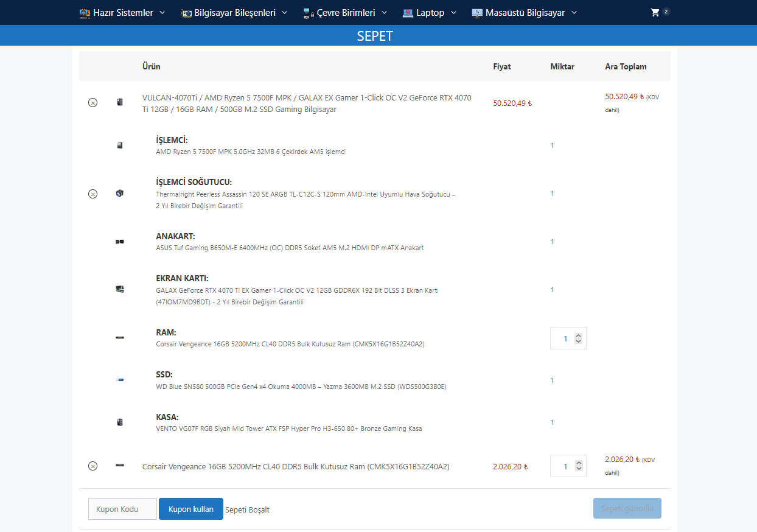Click the WD Blue SN580 500GB description
Image resolution: width=757 pixels, height=532 pixels.
tap(301, 387)
